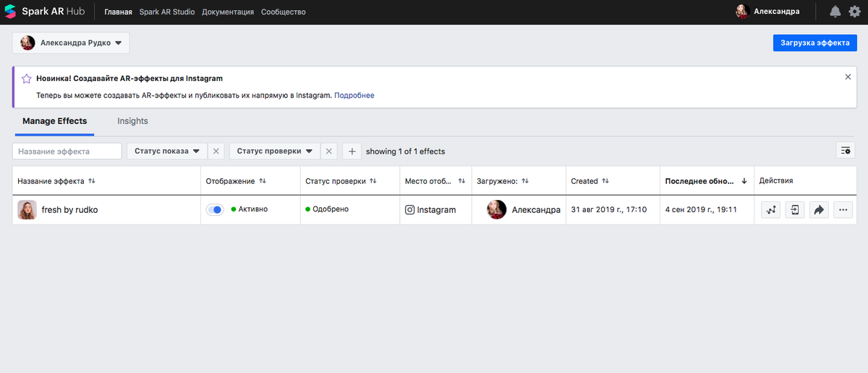
Task: Switch to the Insights tab
Action: tap(132, 121)
